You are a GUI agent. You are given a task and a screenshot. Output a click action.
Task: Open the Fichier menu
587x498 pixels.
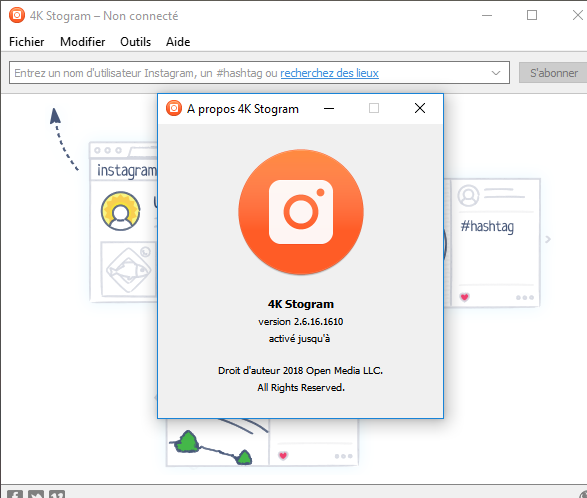pyautogui.click(x=26, y=42)
